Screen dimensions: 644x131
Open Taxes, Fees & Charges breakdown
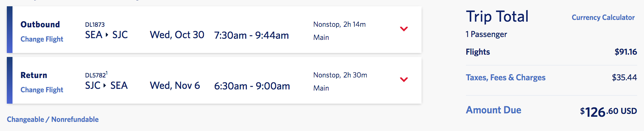(505, 77)
